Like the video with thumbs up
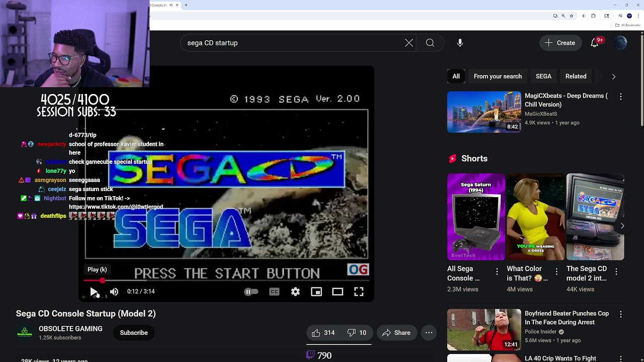 tap(323, 333)
